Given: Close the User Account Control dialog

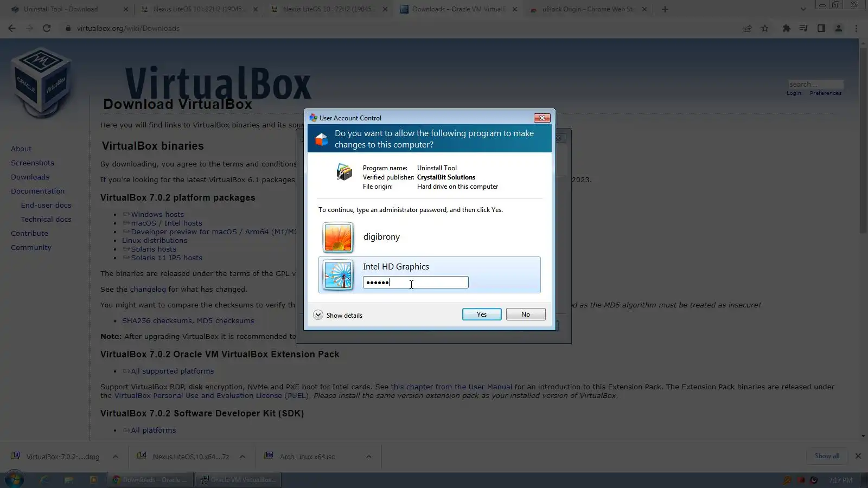Looking at the screenshot, I should (542, 118).
